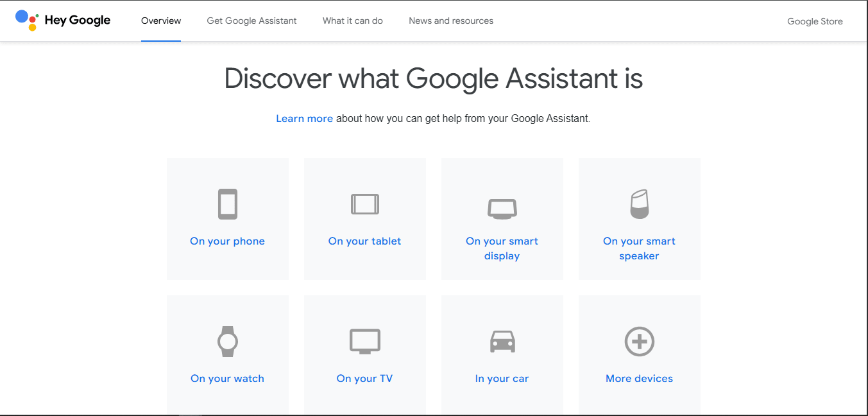Click the TV icon
Viewport: 868px width, 416px height.
click(364, 341)
